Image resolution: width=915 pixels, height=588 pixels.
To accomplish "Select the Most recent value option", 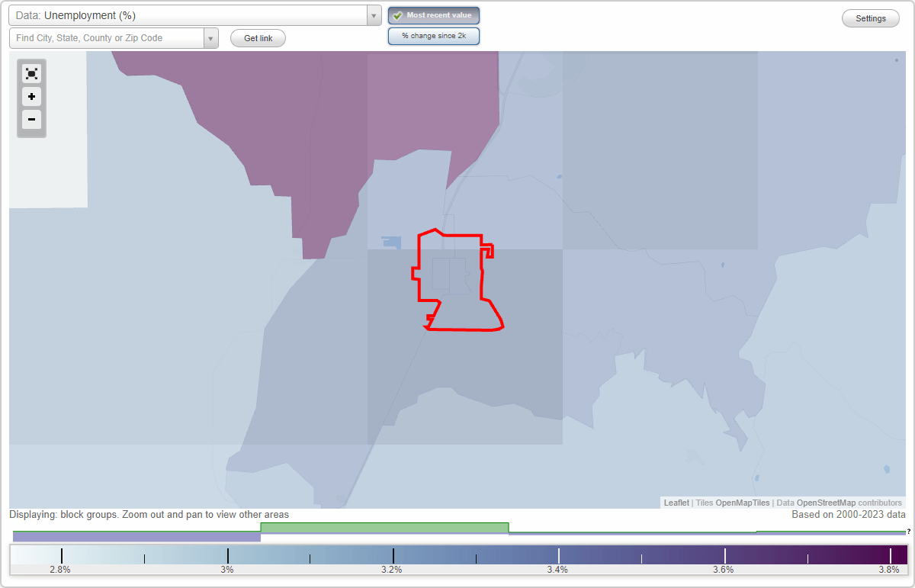I will [434, 15].
